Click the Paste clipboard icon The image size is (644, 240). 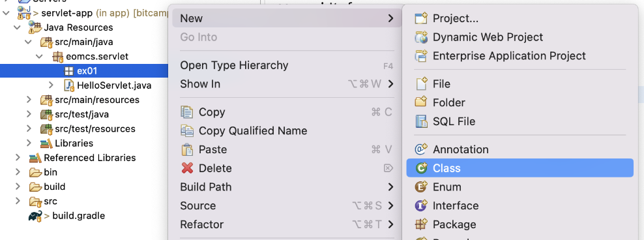click(187, 149)
